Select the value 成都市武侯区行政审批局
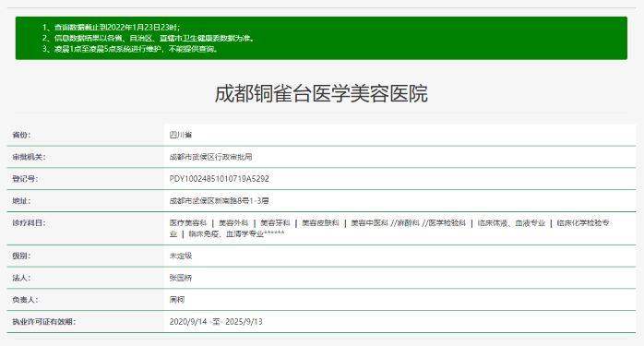Image resolution: width=644 pixels, height=346 pixels. click(x=210, y=157)
